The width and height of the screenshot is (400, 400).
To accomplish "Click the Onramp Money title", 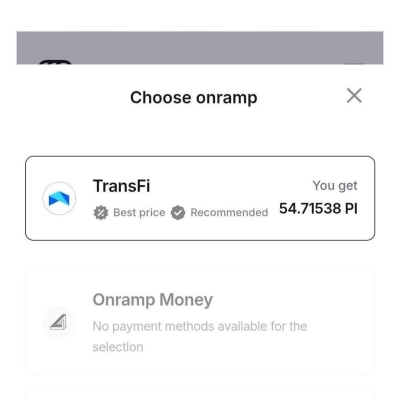I will coord(153,300).
